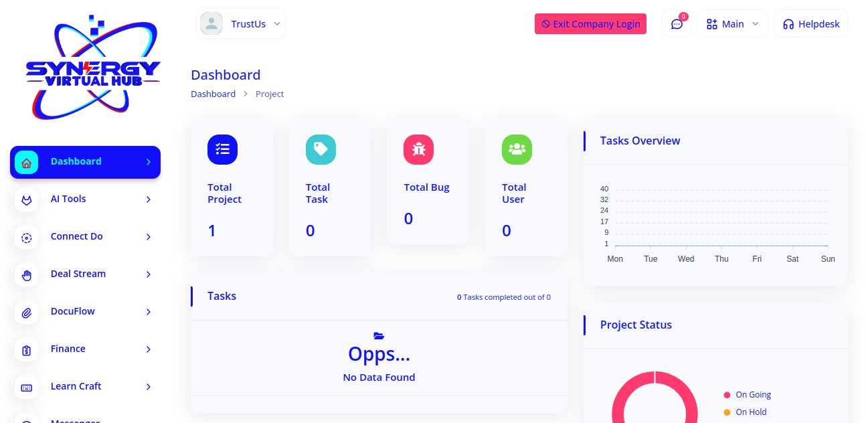Click the Finance sidebar icon

[27, 349]
